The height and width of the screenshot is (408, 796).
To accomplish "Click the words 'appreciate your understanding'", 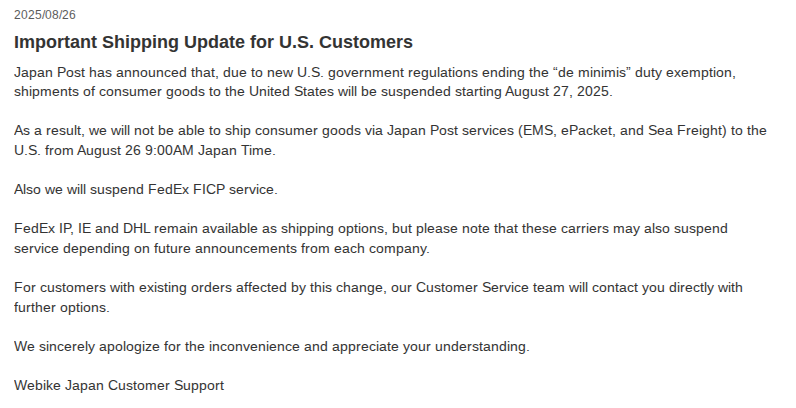I will coord(429,347).
